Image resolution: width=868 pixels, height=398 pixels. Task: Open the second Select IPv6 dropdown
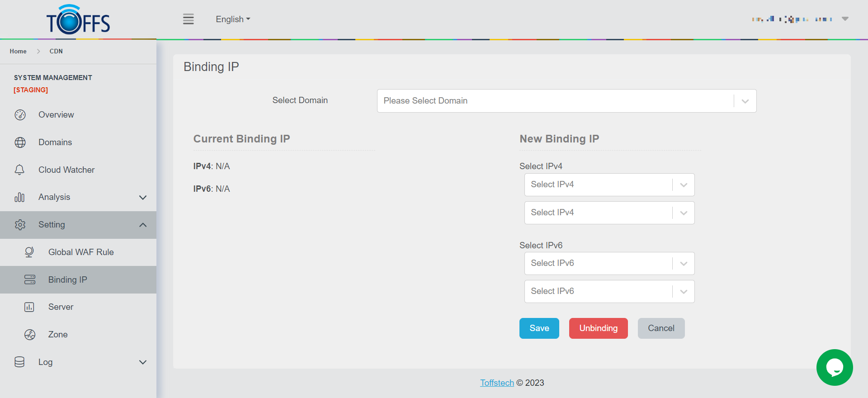coord(609,291)
